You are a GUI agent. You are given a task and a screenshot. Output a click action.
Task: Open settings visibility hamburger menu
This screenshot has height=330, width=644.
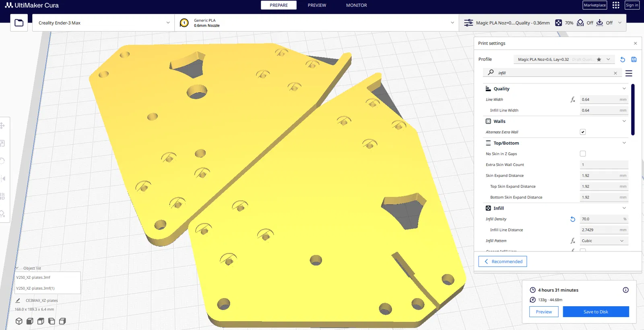point(629,73)
